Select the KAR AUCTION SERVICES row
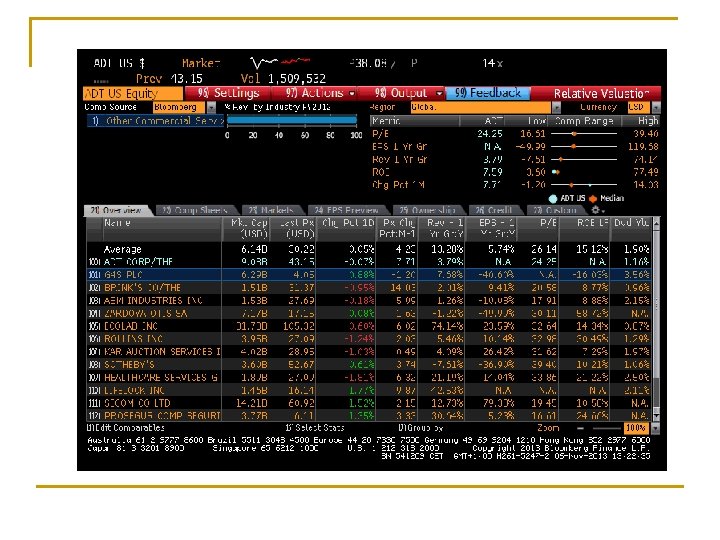720x540 pixels. (369, 352)
